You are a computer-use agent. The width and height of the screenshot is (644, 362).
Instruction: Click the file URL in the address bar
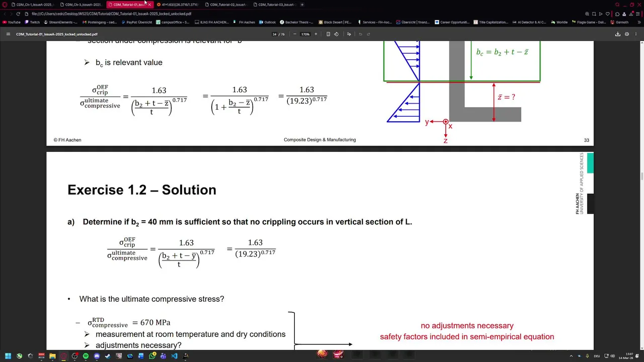pyautogui.click(x=111, y=14)
